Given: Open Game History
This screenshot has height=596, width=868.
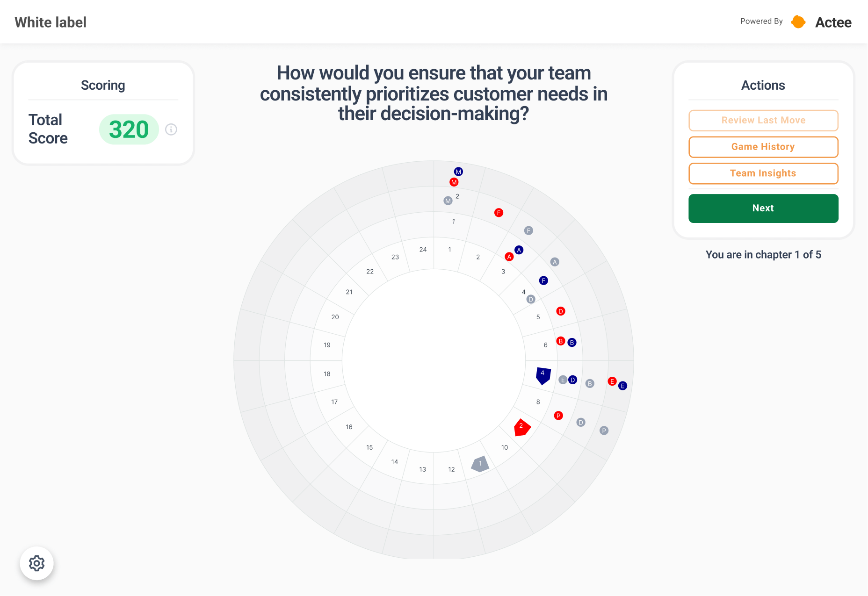Looking at the screenshot, I should (x=763, y=147).
